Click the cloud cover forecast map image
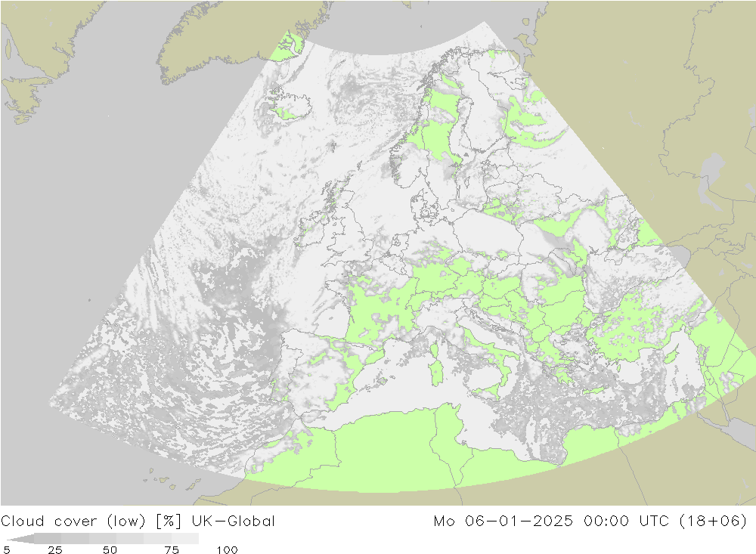The width and height of the screenshot is (756, 554). tap(378, 252)
